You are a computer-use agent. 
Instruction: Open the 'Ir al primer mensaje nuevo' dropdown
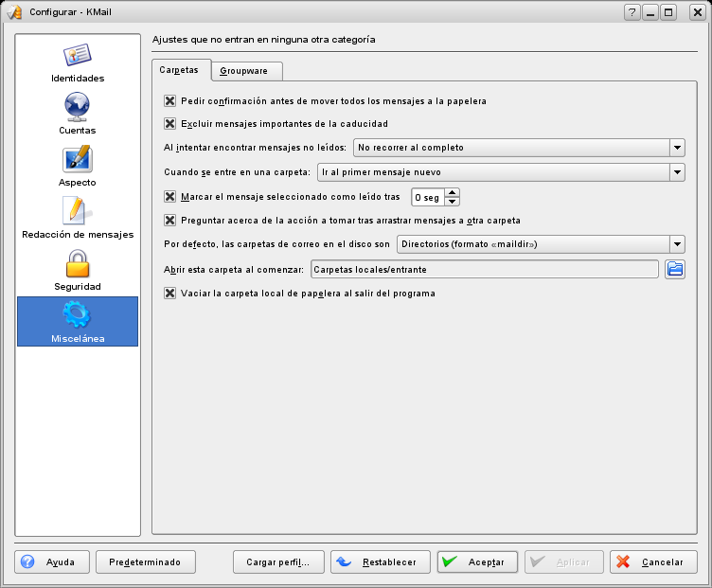(676, 172)
